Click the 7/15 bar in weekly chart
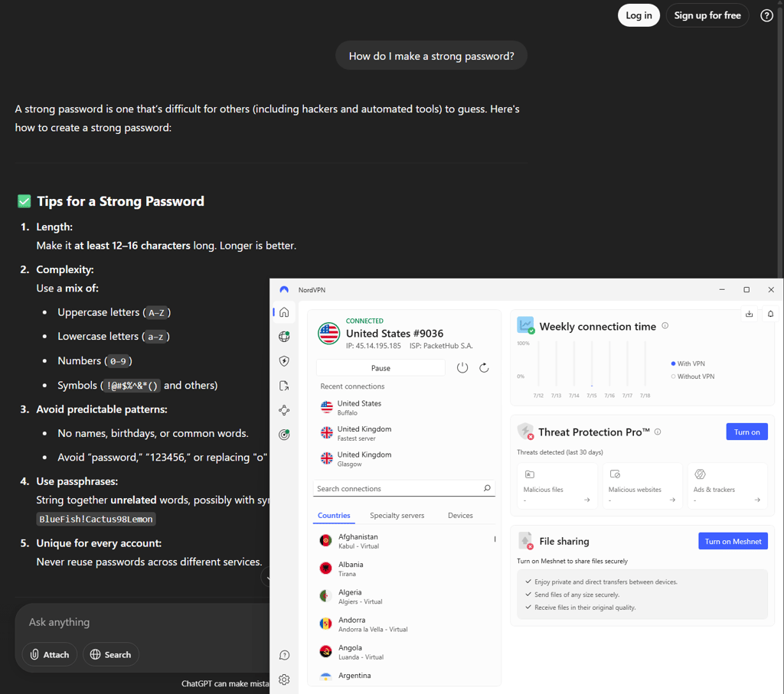The image size is (784, 694). coord(592,363)
